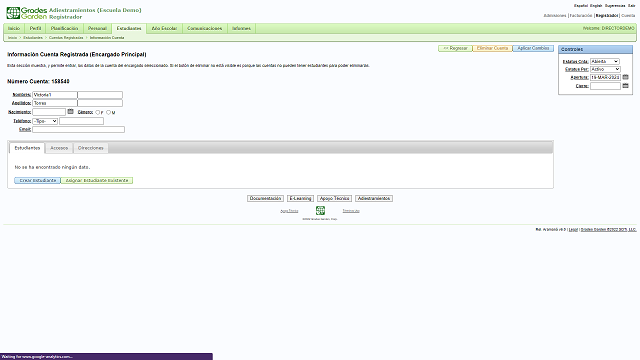Viewport: 640px width, 360px height.
Task: Click the first Apellidos field containing Torres
Action: 55,103
